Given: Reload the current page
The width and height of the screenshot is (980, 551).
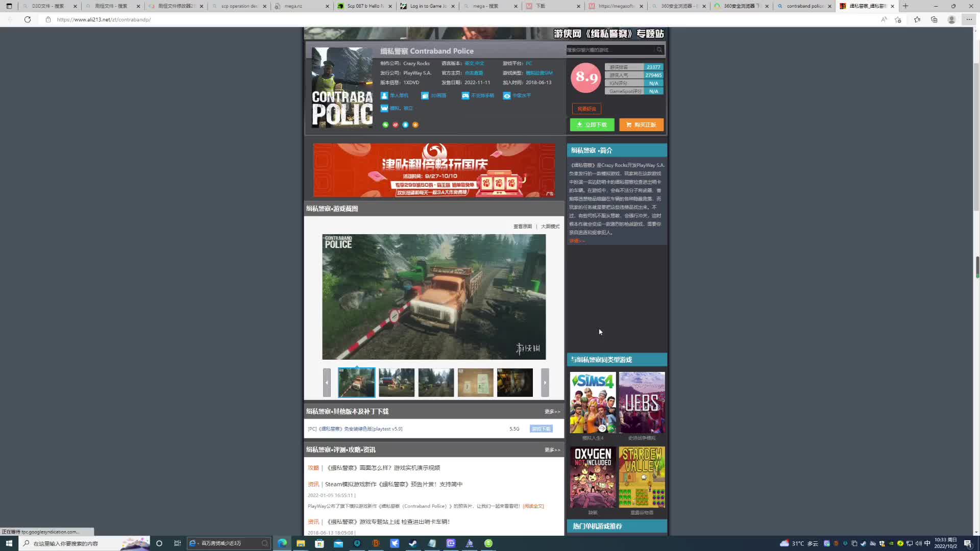Looking at the screenshot, I should [28, 19].
